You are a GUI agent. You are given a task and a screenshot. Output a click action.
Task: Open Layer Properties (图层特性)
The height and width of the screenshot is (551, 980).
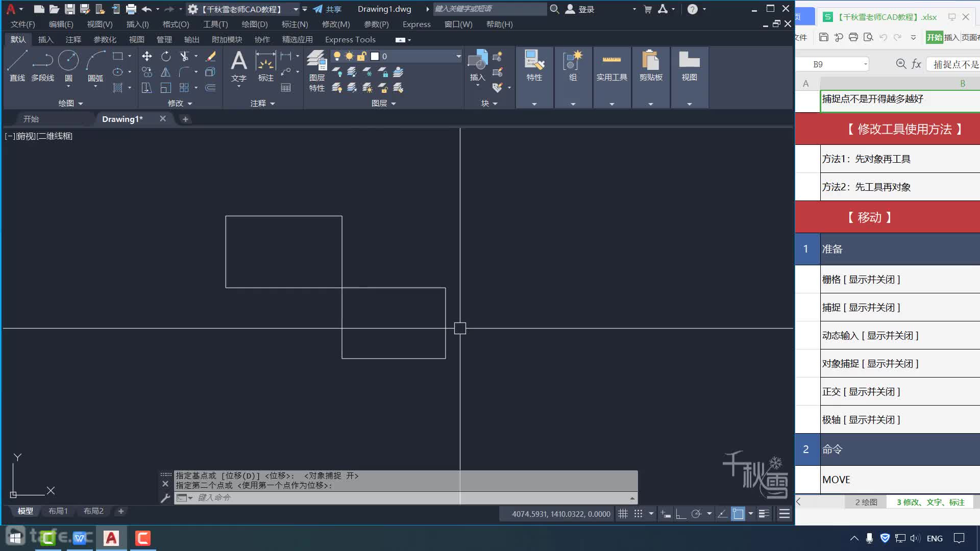click(x=316, y=70)
